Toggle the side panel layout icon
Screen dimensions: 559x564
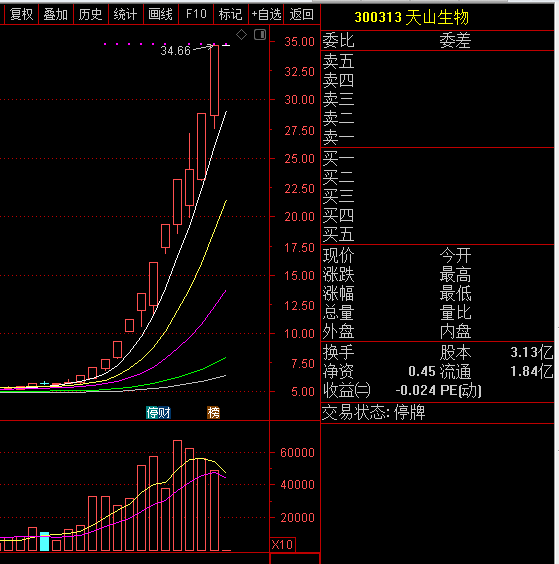click(x=260, y=35)
